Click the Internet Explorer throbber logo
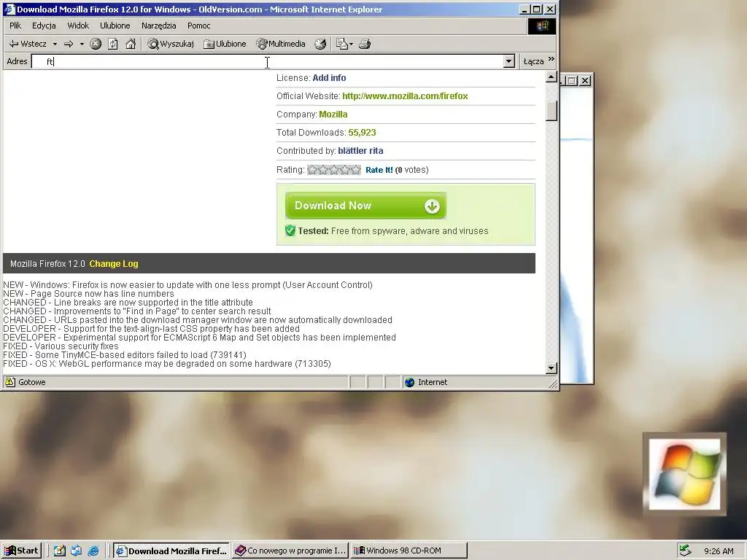Viewport: 747px width, 560px height. coord(542,26)
